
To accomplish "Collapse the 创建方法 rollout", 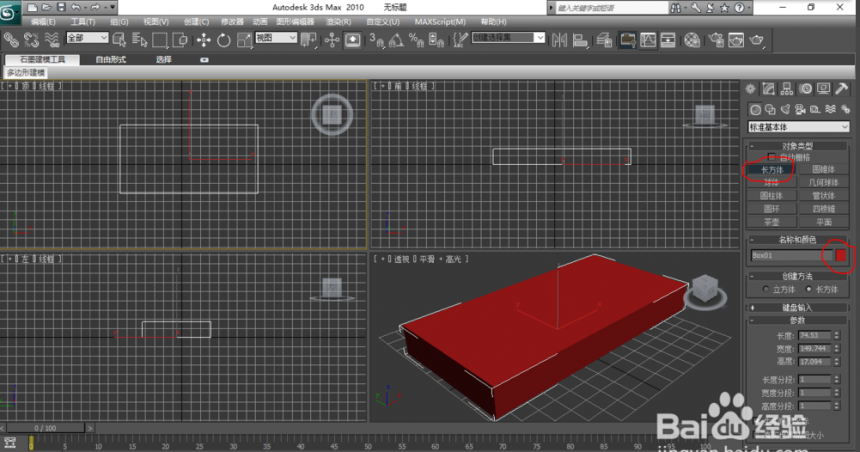I will point(798,276).
